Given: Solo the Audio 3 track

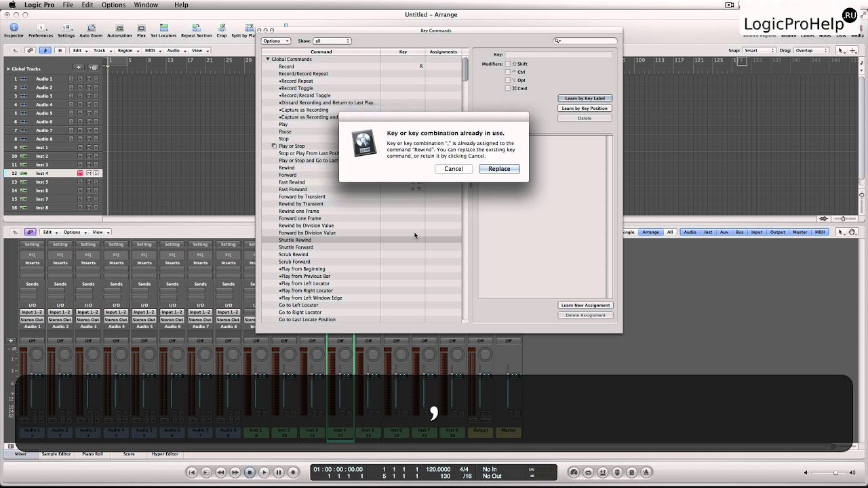Looking at the screenshot, I should click(96, 96).
